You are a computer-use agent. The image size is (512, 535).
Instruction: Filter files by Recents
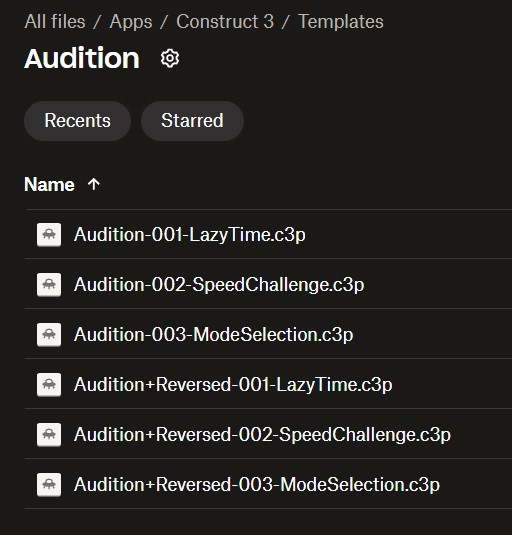[x=77, y=121]
